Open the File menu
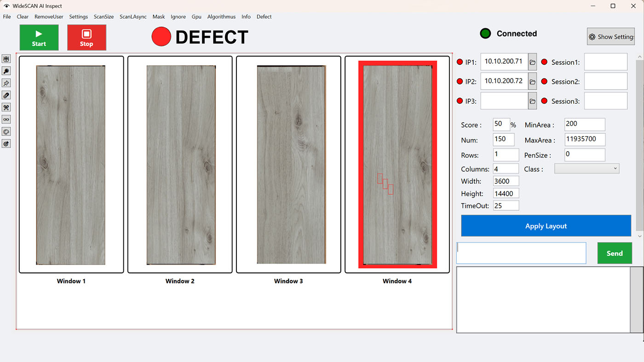Screen dimensions: 644x362 (7, 17)
